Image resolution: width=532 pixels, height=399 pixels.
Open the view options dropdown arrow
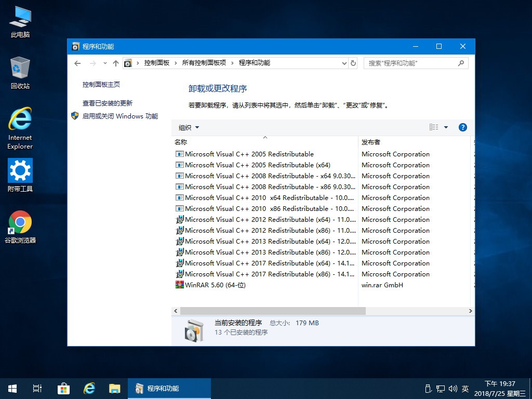click(x=446, y=127)
